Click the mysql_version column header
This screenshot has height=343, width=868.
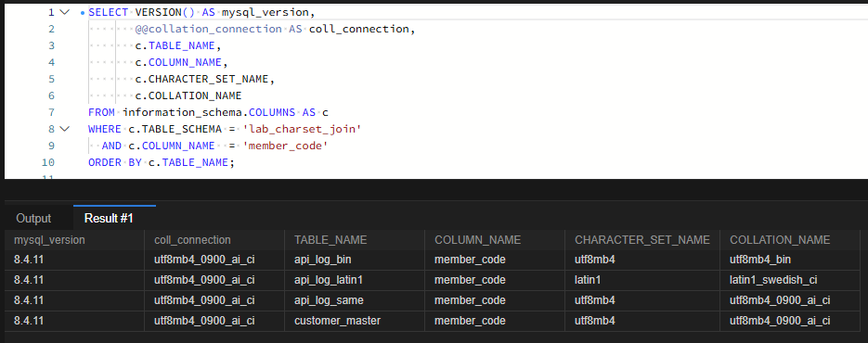coord(74,239)
